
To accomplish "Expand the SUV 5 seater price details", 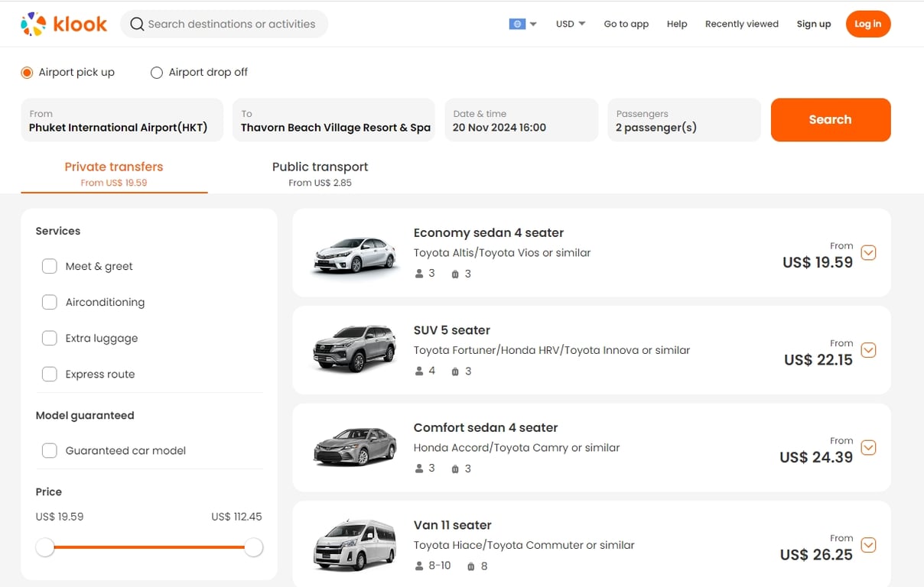I will [868, 350].
